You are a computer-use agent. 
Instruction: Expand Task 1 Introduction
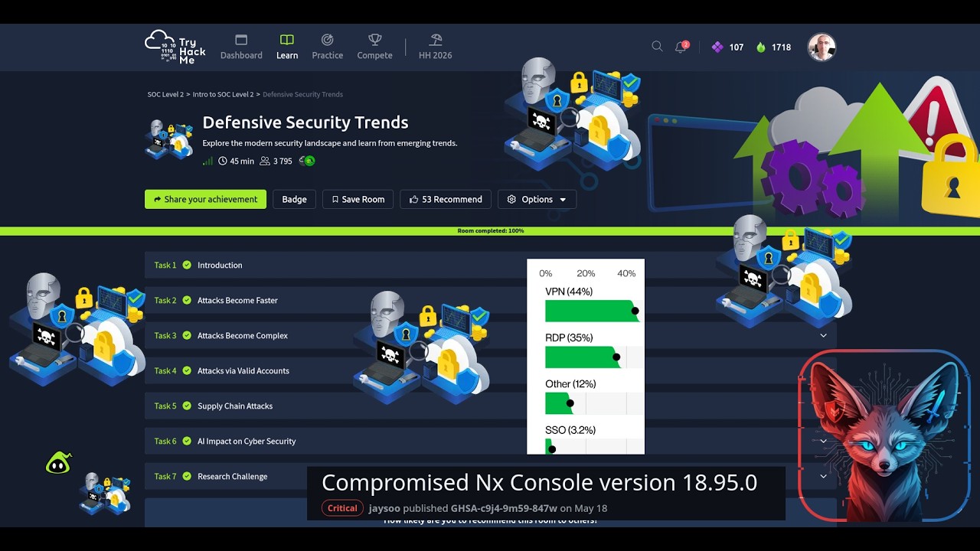tap(490, 266)
